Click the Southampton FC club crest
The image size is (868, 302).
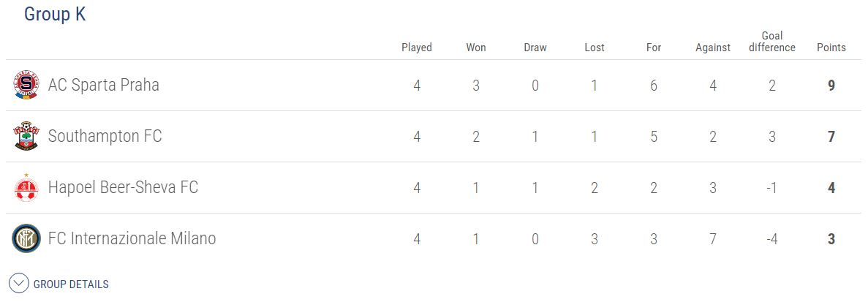(26, 137)
